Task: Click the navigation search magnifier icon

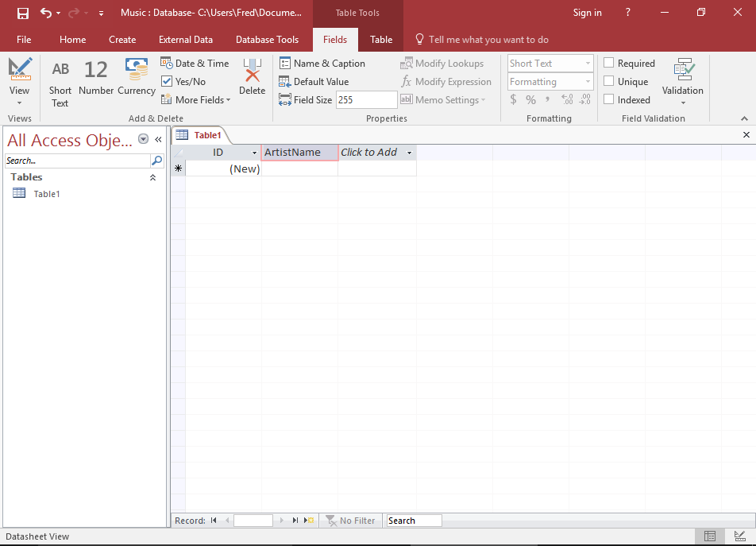Action: (x=156, y=161)
